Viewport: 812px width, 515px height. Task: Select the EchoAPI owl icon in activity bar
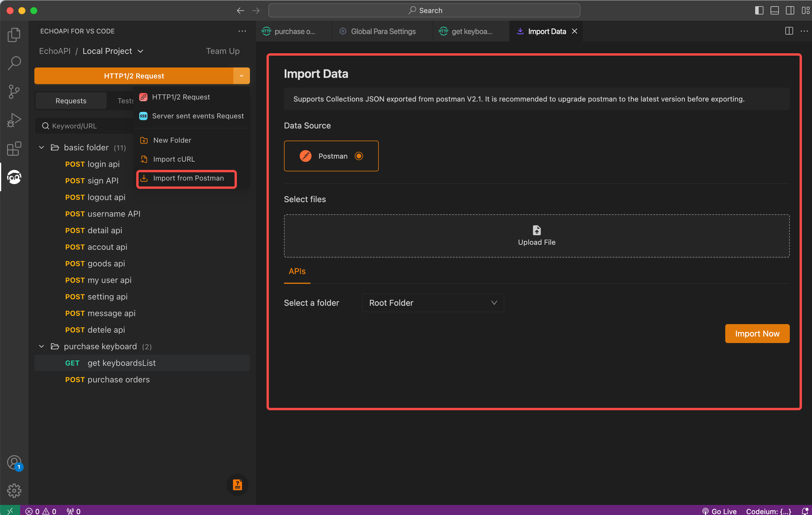click(x=14, y=177)
